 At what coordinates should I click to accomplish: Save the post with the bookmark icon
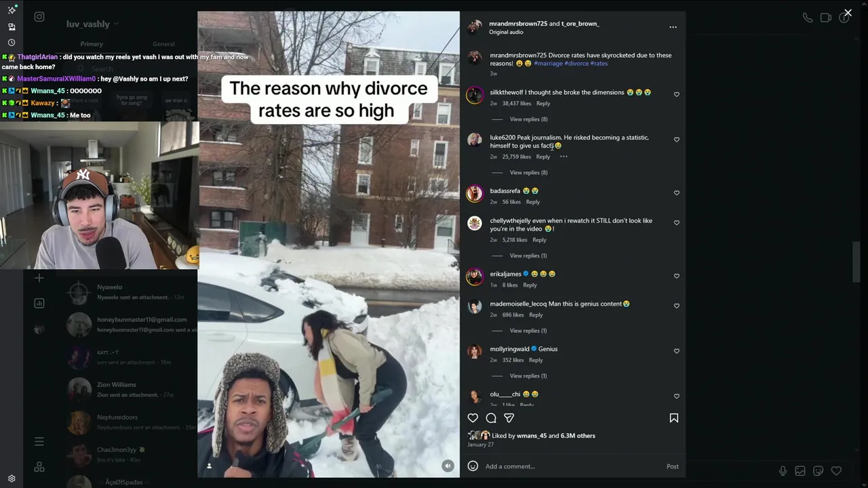click(674, 418)
